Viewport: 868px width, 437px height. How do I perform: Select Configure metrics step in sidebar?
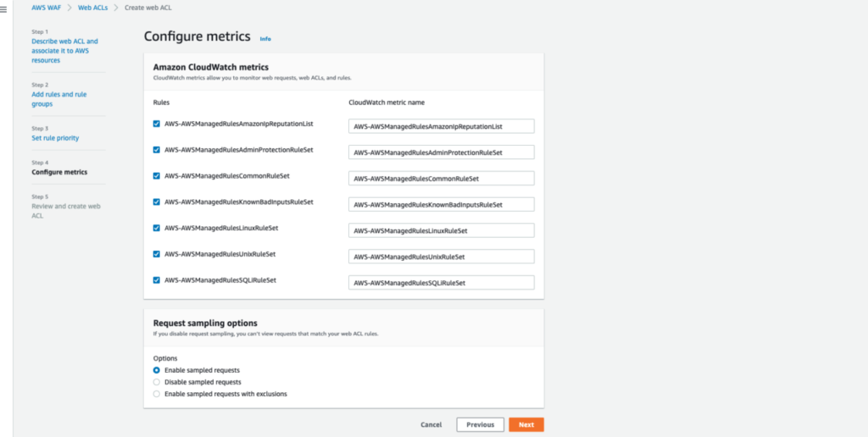pos(59,172)
